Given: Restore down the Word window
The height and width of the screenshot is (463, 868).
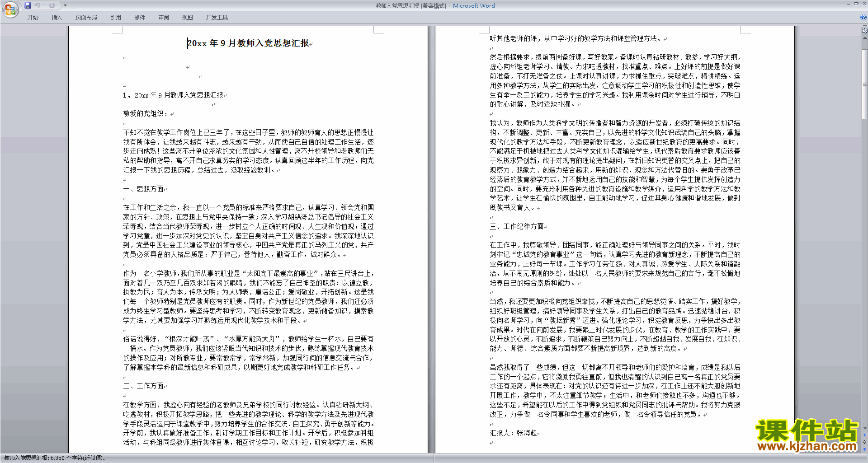Looking at the screenshot, I should click(x=856, y=4).
